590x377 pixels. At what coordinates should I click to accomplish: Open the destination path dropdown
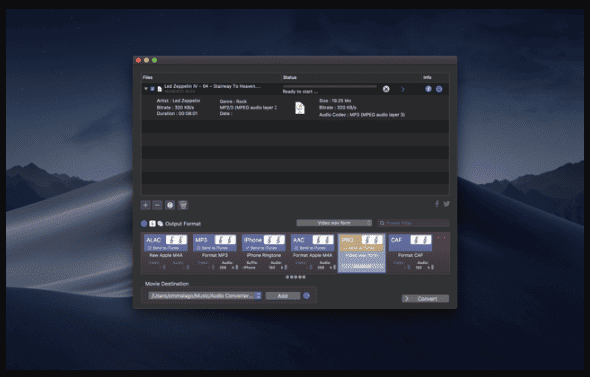point(205,296)
